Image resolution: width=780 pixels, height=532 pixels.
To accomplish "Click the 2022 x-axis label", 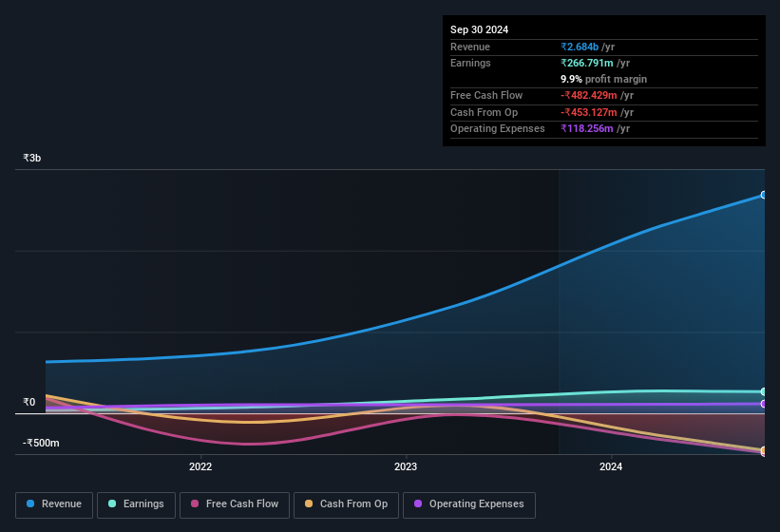I will tap(200, 466).
